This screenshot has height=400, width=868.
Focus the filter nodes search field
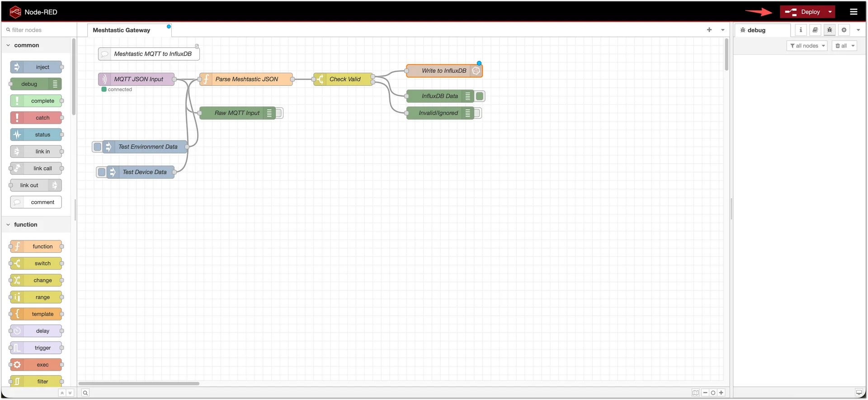tap(40, 30)
